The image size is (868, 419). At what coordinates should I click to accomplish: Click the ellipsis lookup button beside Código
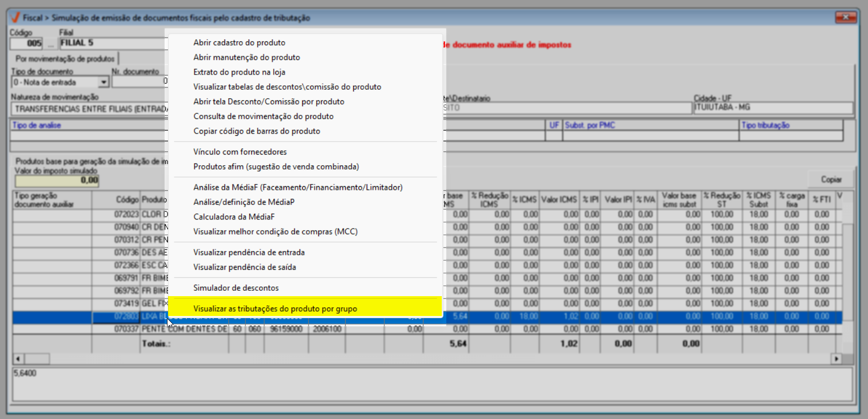(51, 43)
